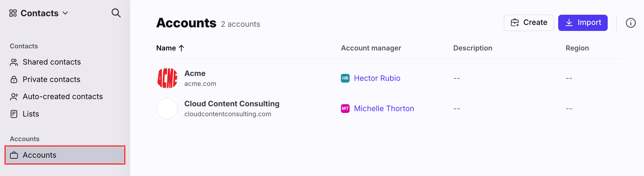The width and height of the screenshot is (644, 176).
Task: Click the MT avatar badge
Action: [x=345, y=108]
